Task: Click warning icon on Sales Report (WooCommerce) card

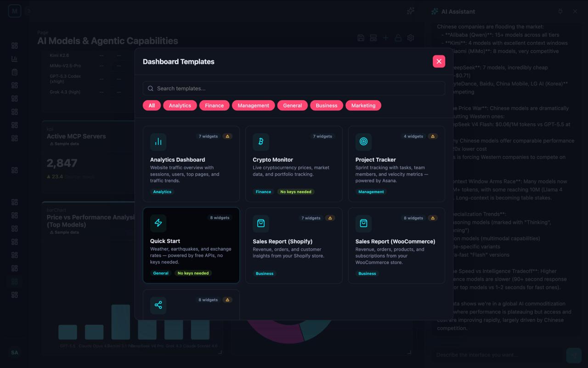Action: (x=433, y=218)
